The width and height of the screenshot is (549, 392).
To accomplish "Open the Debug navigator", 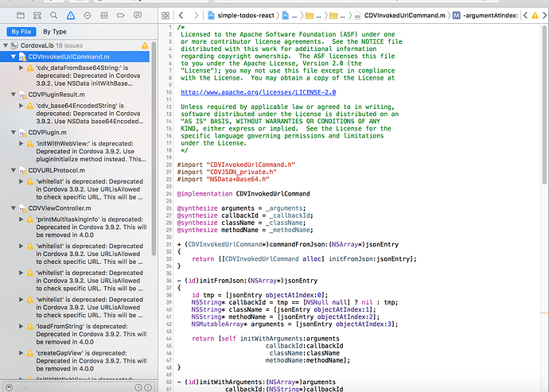I will point(104,15).
